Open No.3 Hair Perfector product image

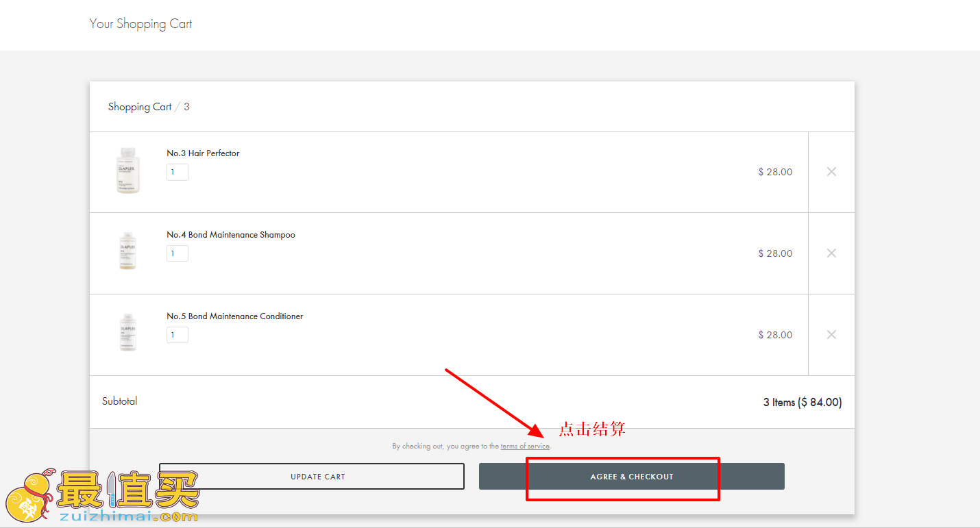[128, 171]
